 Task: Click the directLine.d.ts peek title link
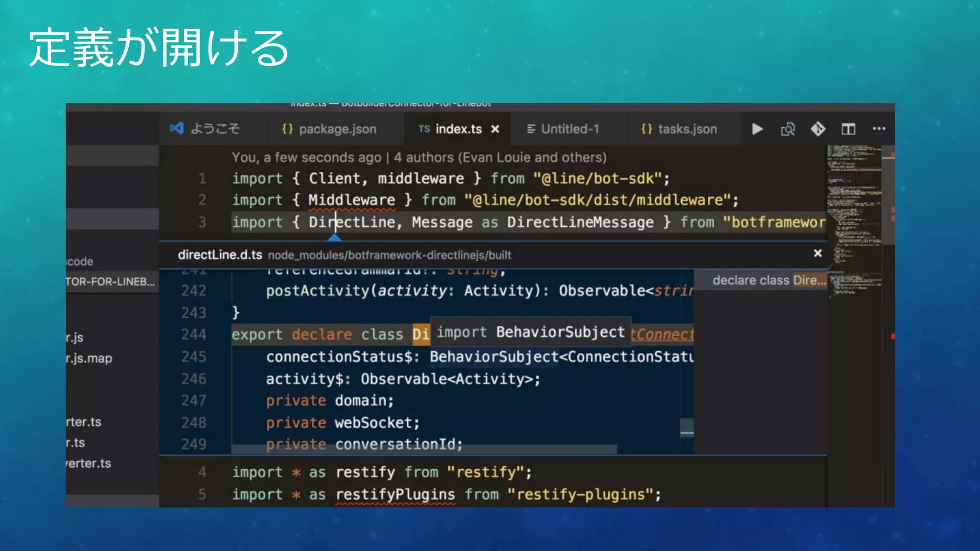click(x=220, y=255)
